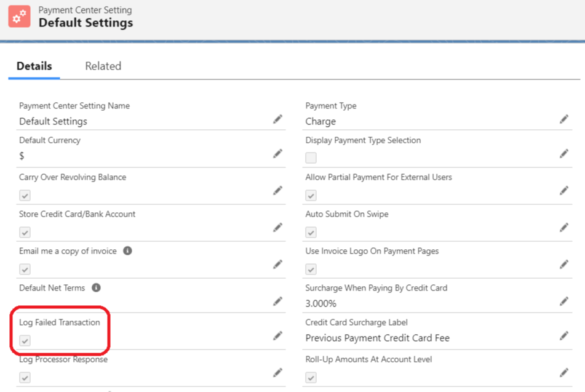This screenshot has width=585, height=392.
Task: Edit the Credit Card Surcharge Label field
Action: tap(564, 336)
